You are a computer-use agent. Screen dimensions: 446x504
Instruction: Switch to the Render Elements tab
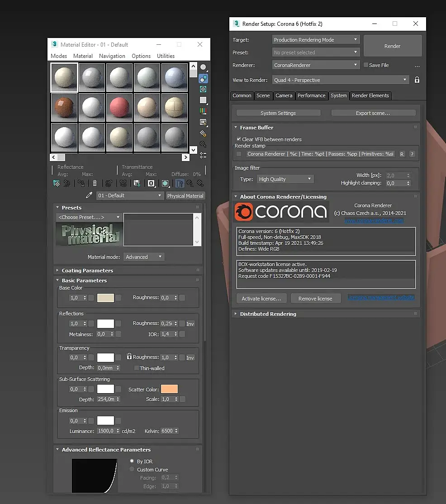(x=370, y=95)
